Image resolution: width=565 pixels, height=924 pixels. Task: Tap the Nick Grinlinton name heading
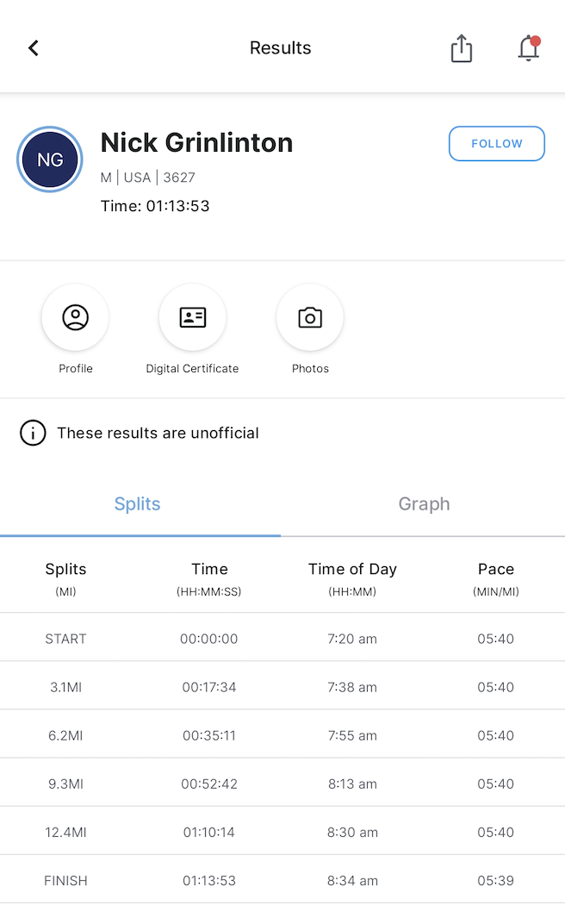pos(196,142)
